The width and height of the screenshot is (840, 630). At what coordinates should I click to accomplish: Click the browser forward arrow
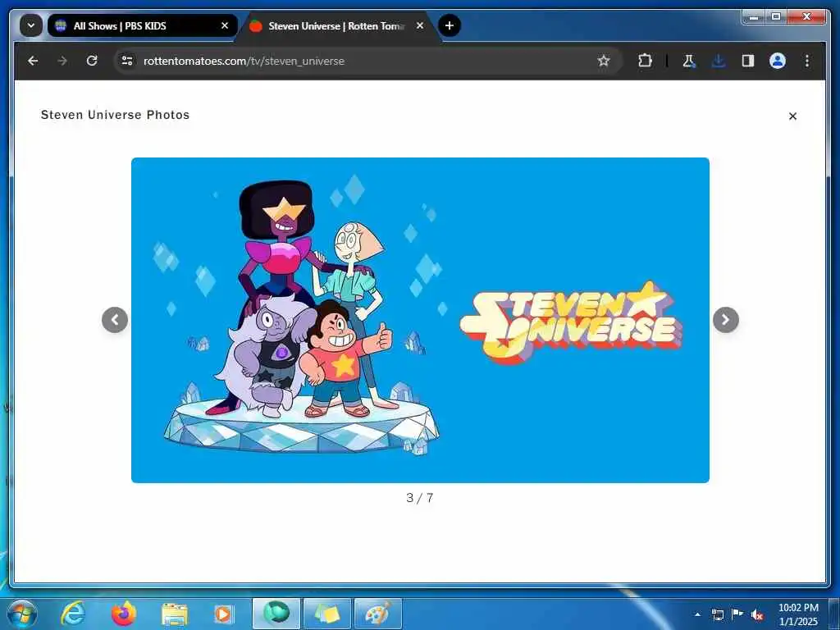click(62, 61)
